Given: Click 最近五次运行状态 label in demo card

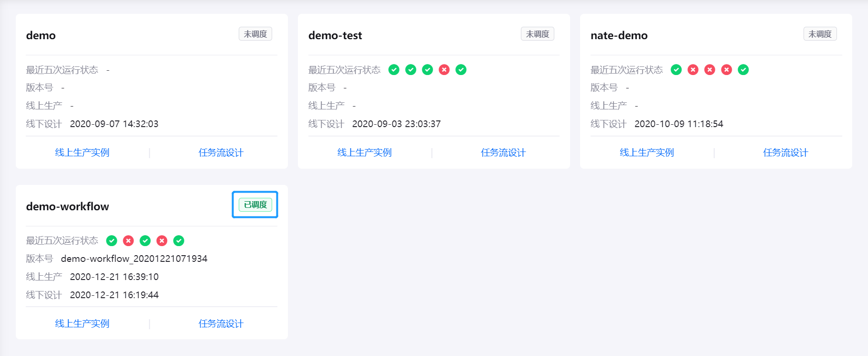Looking at the screenshot, I should (62, 70).
